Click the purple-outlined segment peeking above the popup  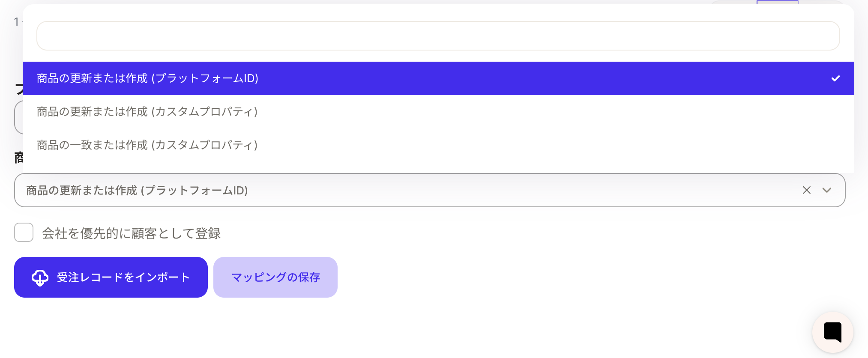[x=777, y=2]
